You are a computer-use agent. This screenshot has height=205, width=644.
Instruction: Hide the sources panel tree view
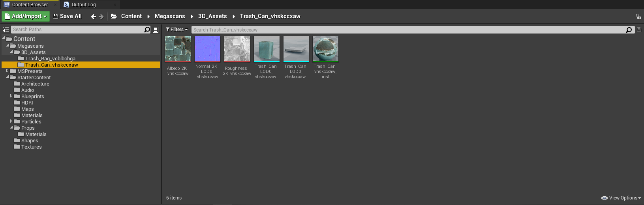click(6, 30)
